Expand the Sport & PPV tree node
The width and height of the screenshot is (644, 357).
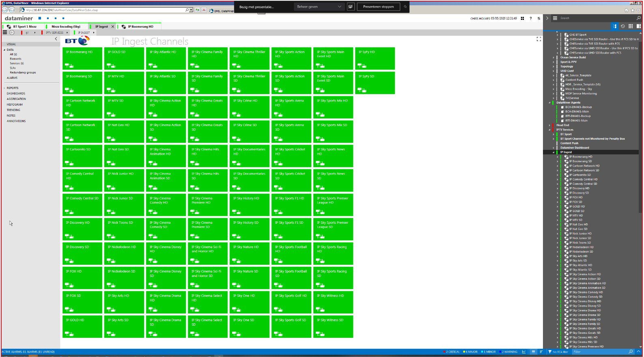pos(554,62)
